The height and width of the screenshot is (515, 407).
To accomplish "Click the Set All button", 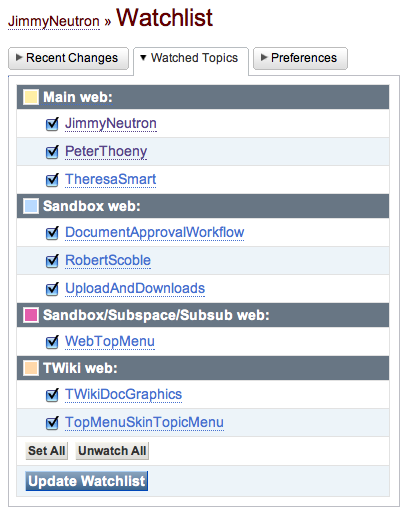I will (x=47, y=451).
